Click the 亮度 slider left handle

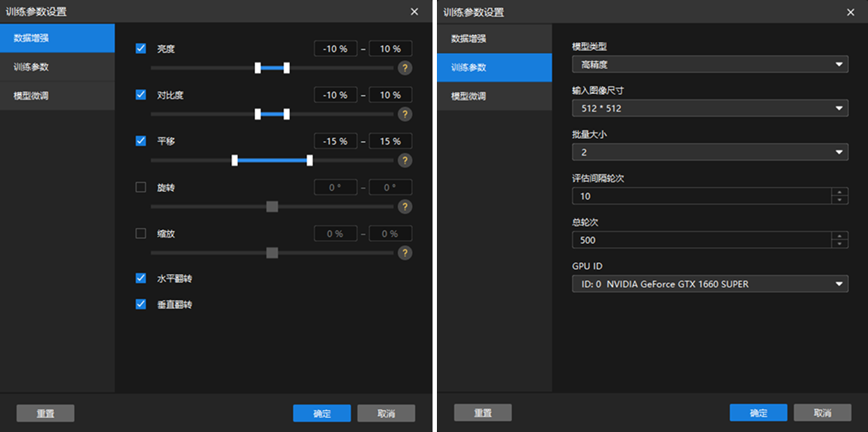pos(257,67)
